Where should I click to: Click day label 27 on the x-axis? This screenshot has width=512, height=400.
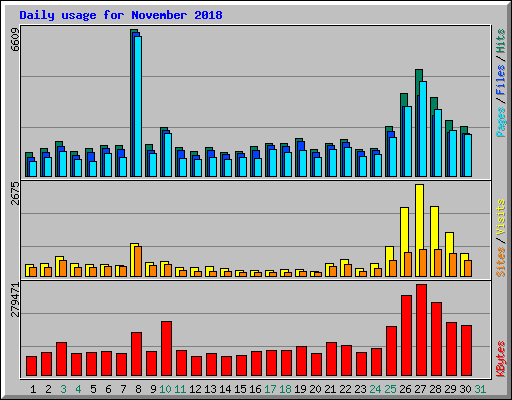click(420, 389)
